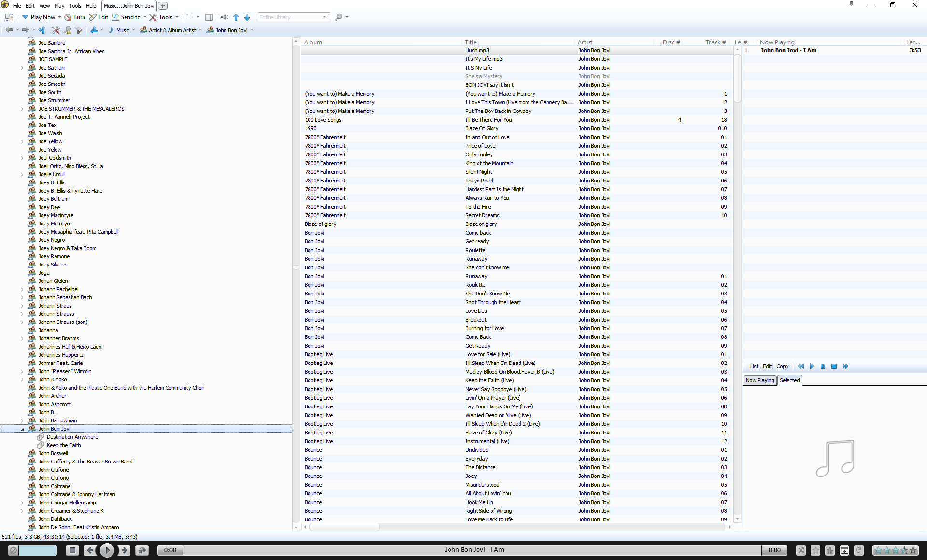
Task: Click the column browser layout icon
Action: [x=209, y=17]
